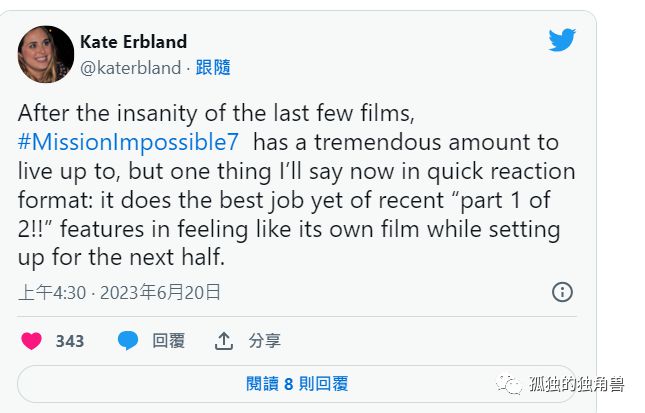Open Kate Erbland's profile photo

(x=46, y=54)
